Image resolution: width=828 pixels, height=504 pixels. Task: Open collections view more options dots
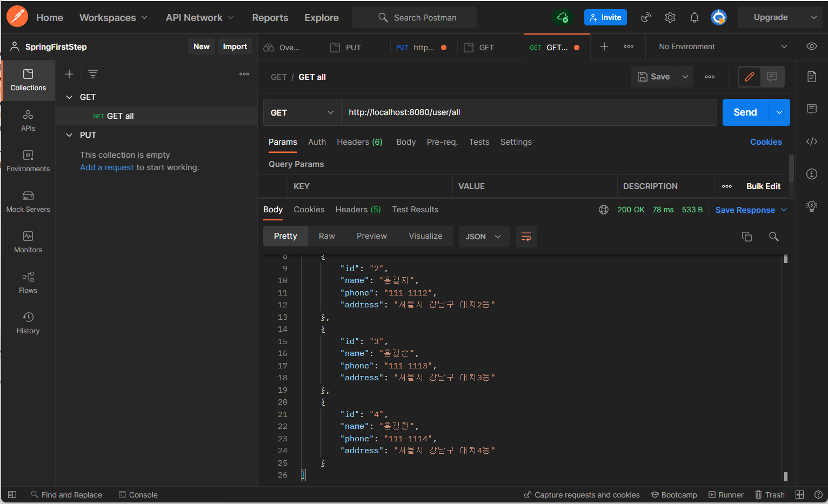click(x=244, y=74)
